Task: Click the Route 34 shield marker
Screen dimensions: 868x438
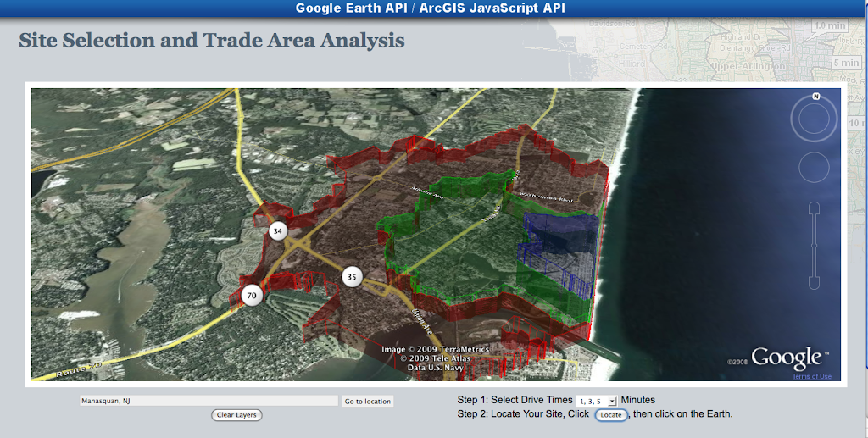Action: point(278,231)
